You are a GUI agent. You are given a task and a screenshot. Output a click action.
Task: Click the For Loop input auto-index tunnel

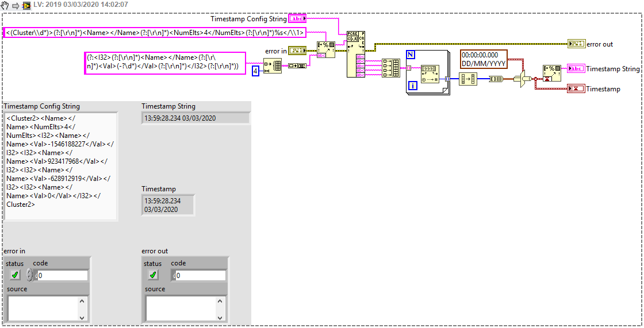(408, 68)
